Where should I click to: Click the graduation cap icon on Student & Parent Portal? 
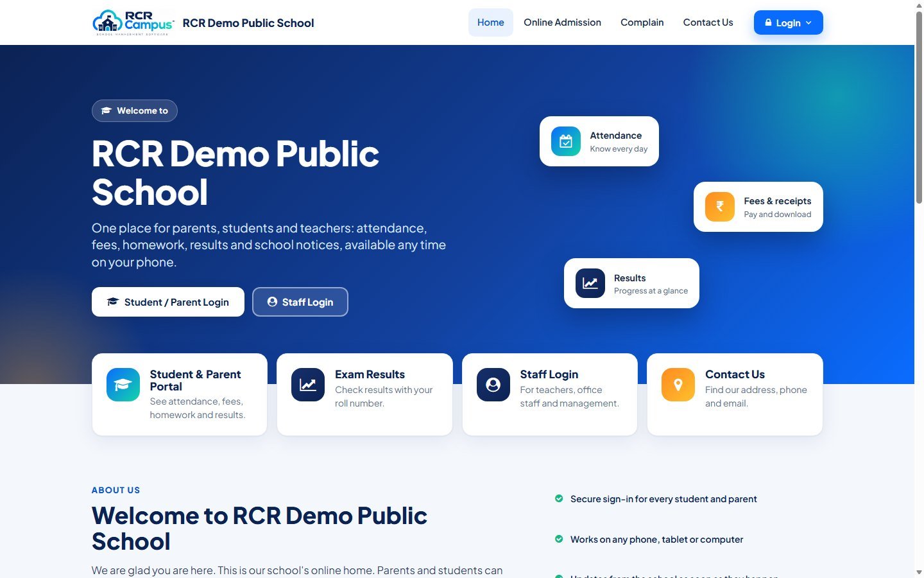pos(123,385)
